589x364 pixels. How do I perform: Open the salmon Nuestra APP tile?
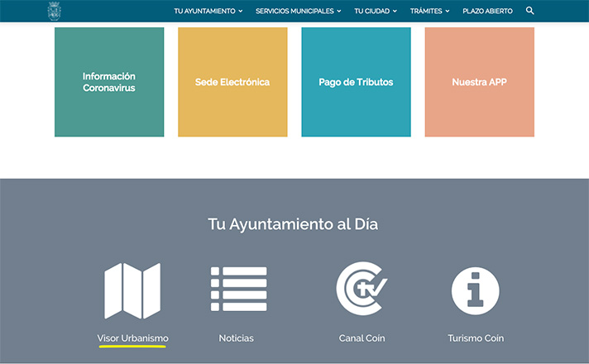[x=479, y=82]
